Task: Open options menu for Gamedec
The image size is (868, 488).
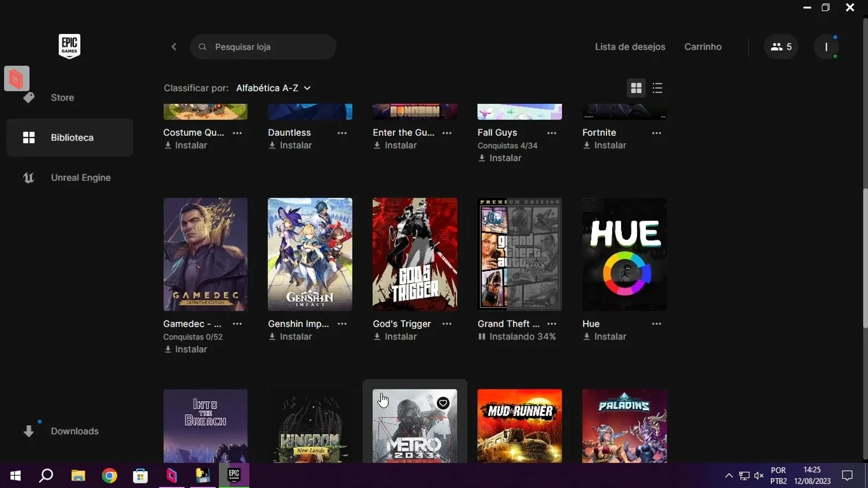Action: coord(238,324)
